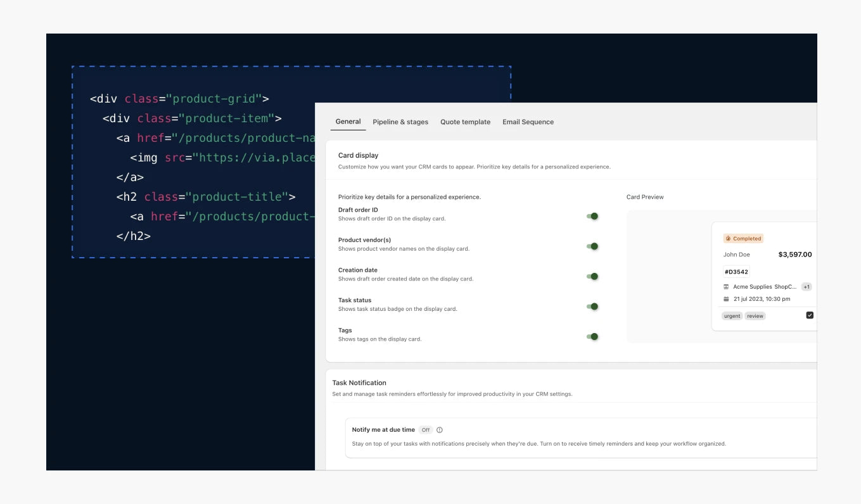Viewport: 861px width, 504px height.
Task: Open the General tab
Action: pyautogui.click(x=348, y=122)
